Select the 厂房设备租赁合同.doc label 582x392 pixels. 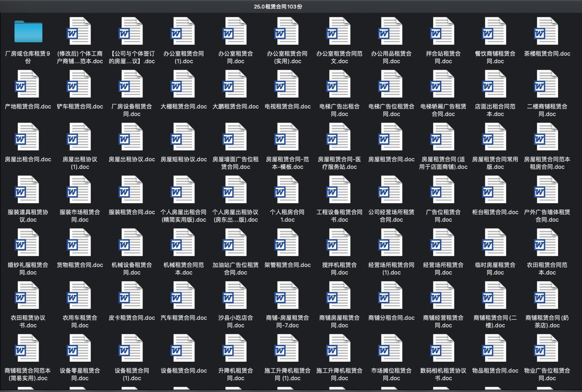coord(132,110)
